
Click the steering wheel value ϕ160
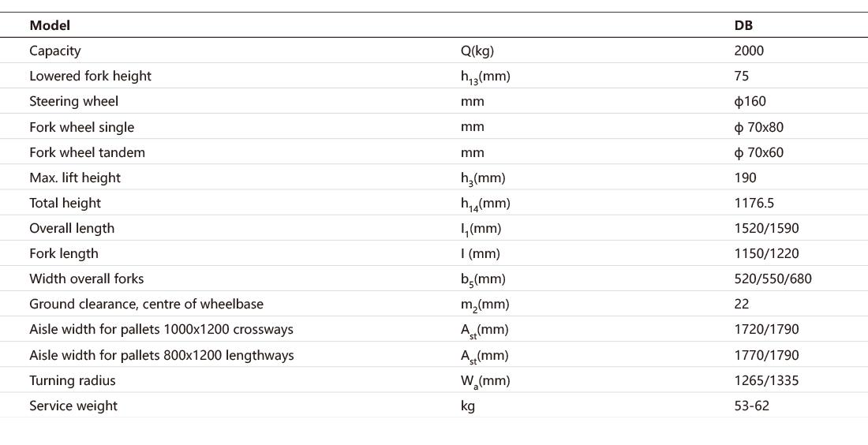pyautogui.click(x=750, y=101)
